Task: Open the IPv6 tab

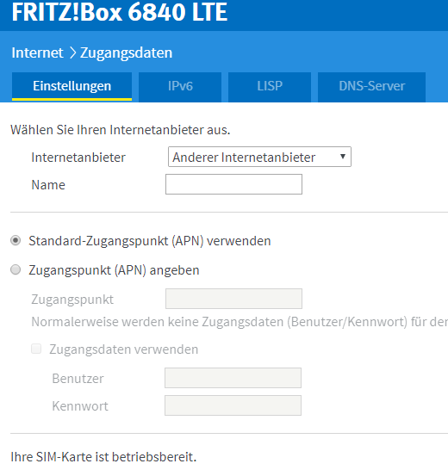Action: click(180, 87)
